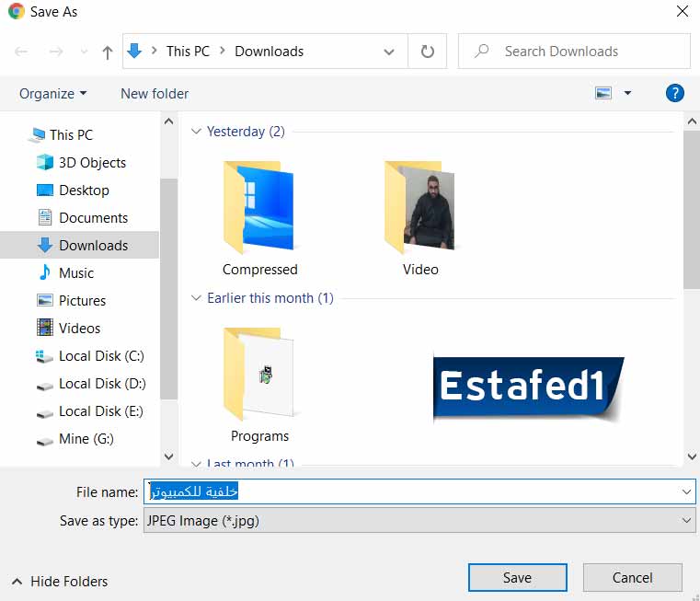The height and width of the screenshot is (601, 700).
Task: Open the view options dropdown arrow
Action: (627, 93)
